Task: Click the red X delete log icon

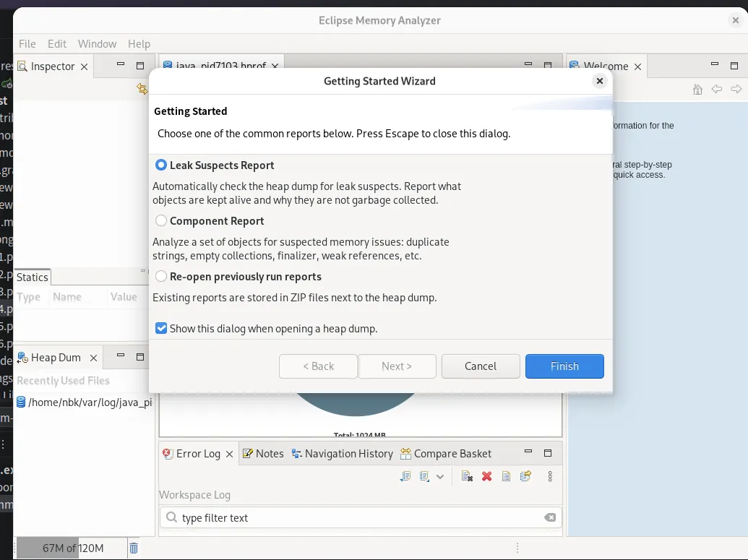Action: tap(486, 476)
